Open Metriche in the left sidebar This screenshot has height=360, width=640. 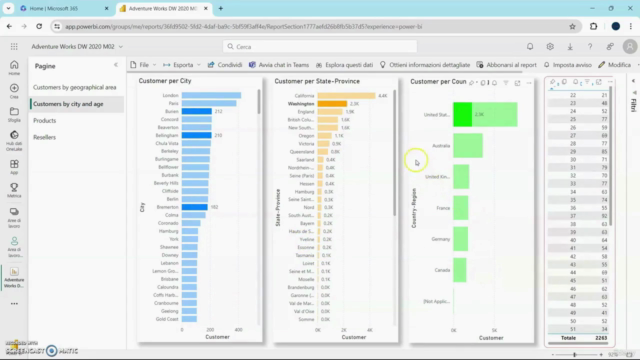14,190
